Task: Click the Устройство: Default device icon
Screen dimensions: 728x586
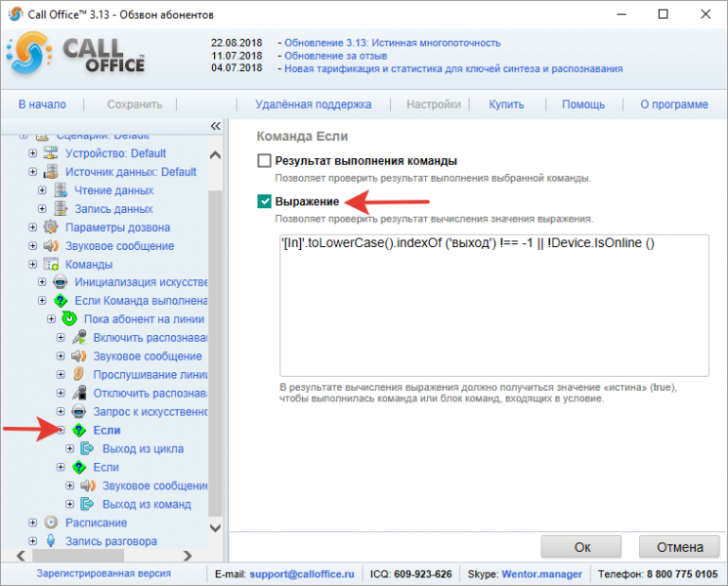Action: 51,153
